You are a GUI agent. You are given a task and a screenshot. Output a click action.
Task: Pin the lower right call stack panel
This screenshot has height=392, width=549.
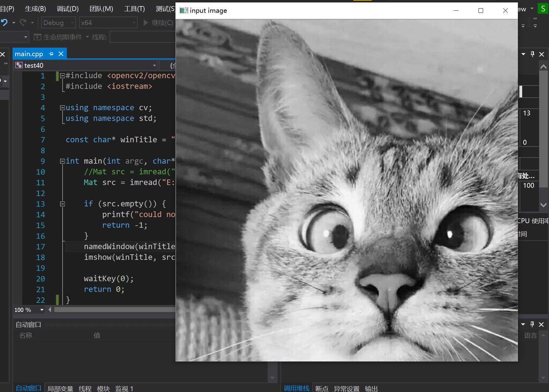(x=532, y=324)
